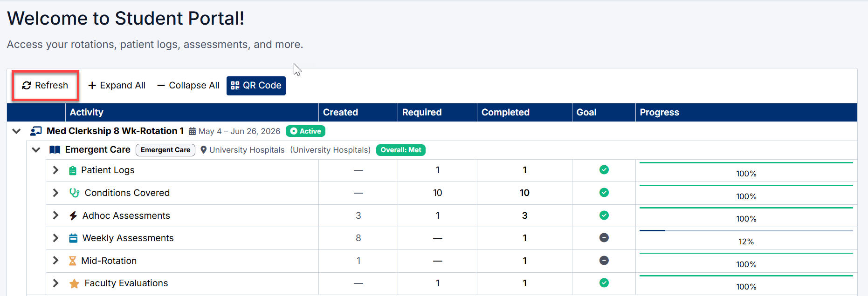The image size is (868, 296).
Task: Click the location pin icon
Action: coord(203,150)
